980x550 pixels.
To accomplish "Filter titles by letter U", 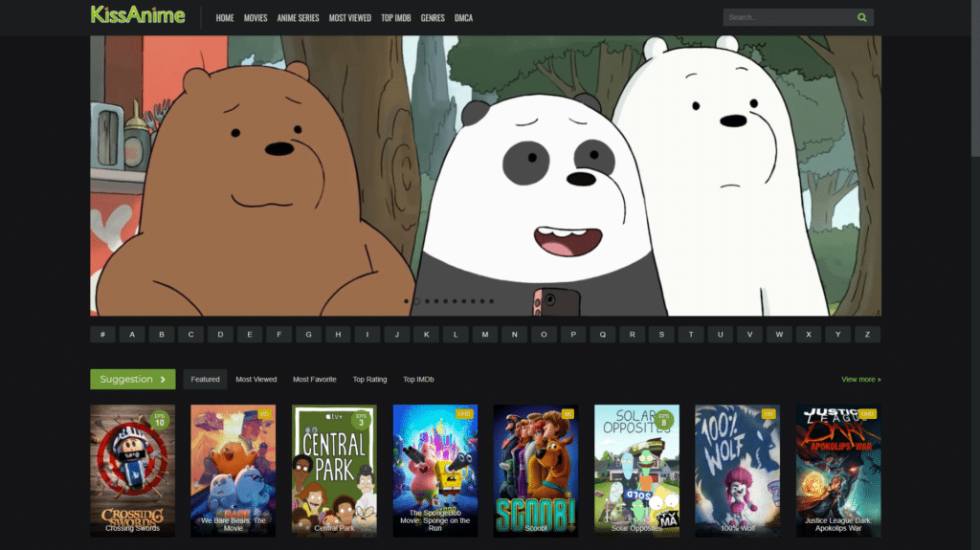I will point(720,335).
